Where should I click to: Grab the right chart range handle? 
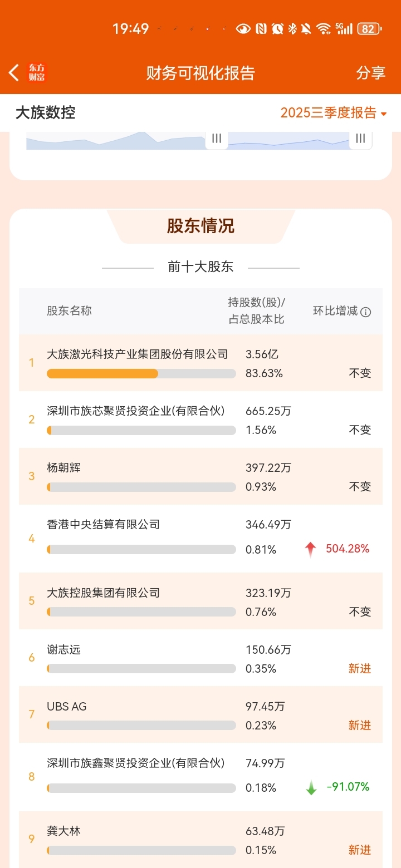[x=360, y=139]
